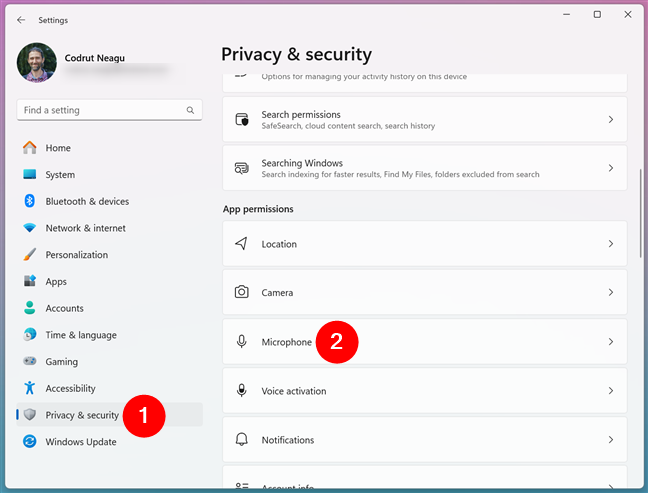This screenshot has height=493, width=648.
Task: Open Voice activation settings
Action: point(425,391)
